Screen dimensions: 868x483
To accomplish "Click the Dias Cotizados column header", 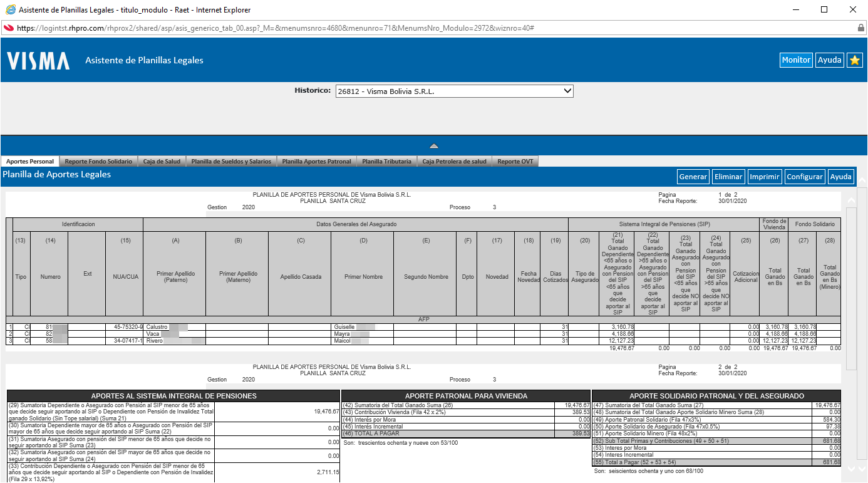I will (x=555, y=277).
